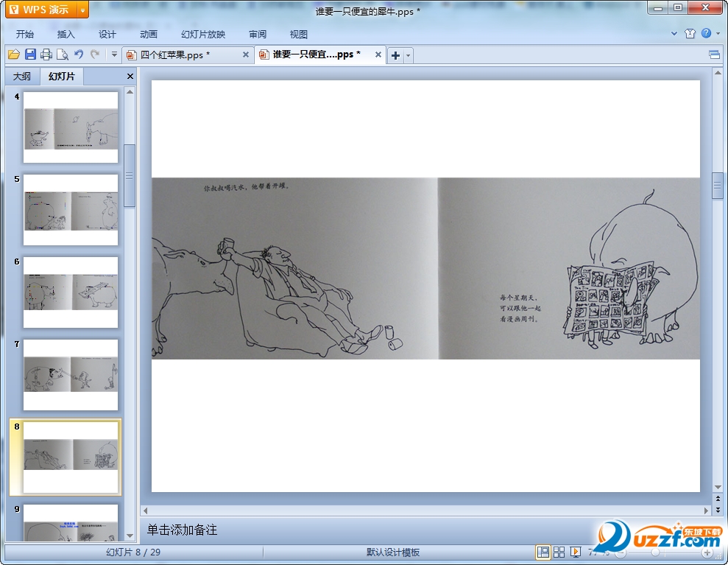Collapse the ribbon with the chevron
The width and height of the screenshot is (728, 565).
click(674, 33)
